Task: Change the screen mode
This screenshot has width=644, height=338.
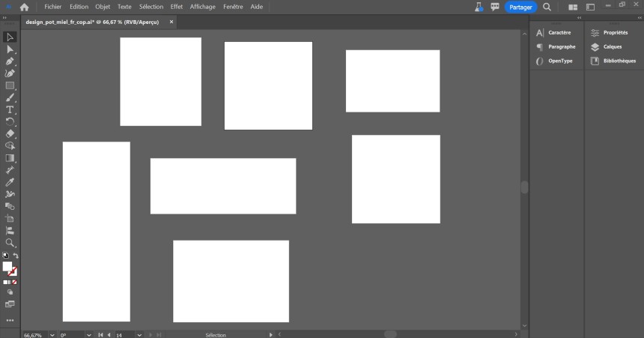Action: (10, 304)
